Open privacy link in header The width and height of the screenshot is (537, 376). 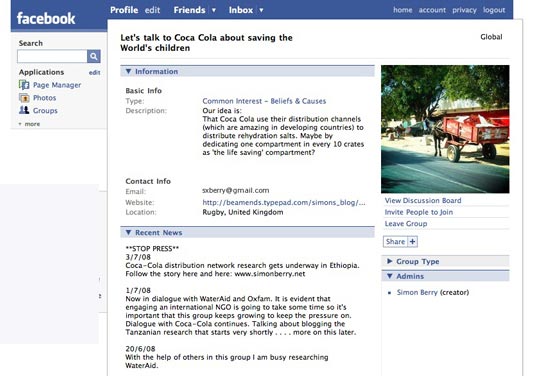pos(464,10)
